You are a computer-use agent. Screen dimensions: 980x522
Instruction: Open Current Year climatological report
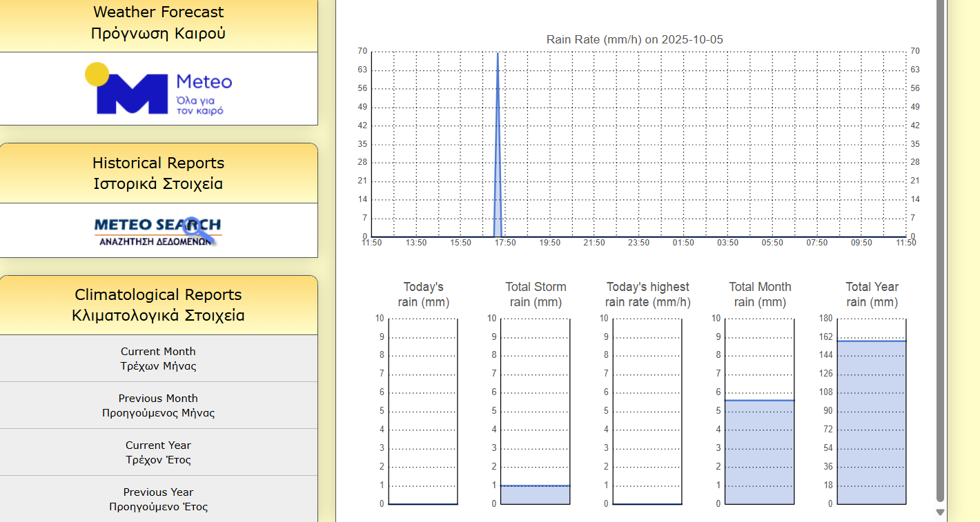point(159,452)
